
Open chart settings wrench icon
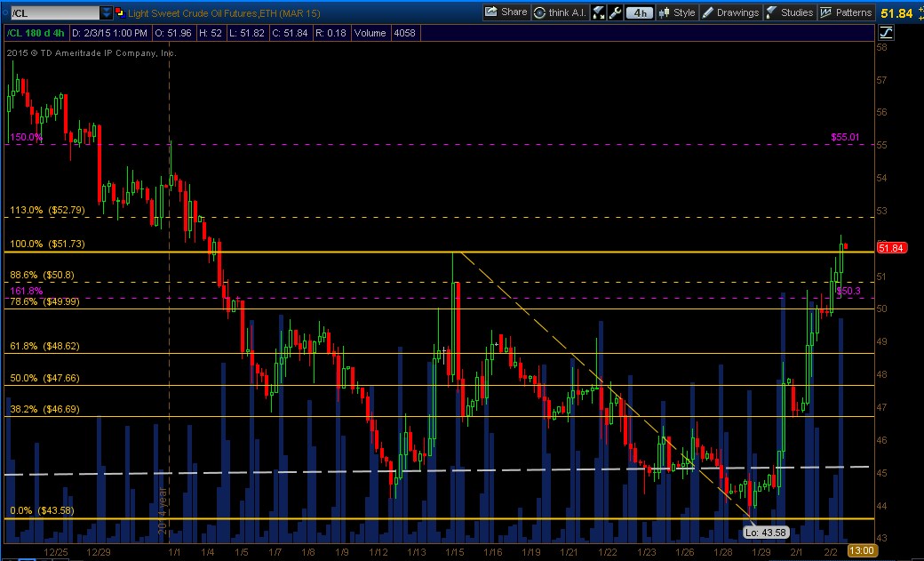click(615, 12)
